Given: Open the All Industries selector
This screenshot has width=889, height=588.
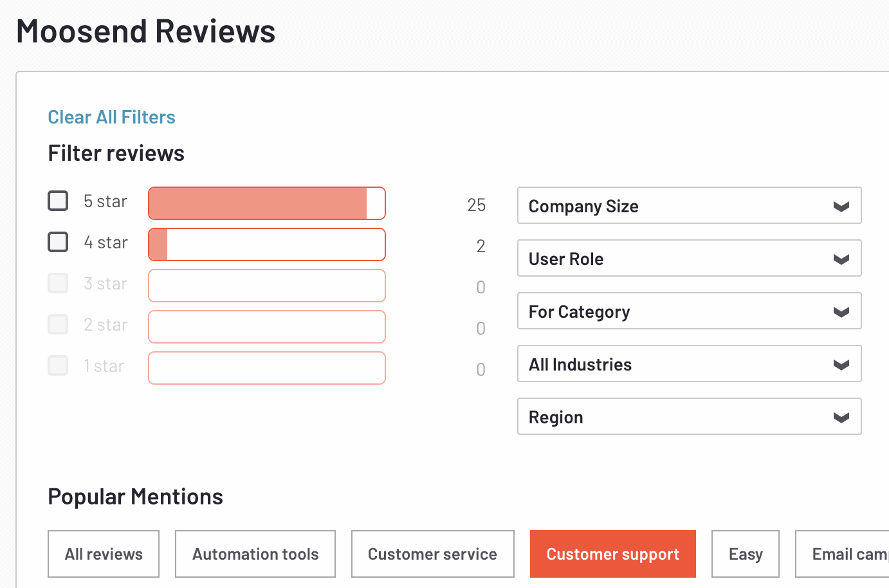Looking at the screenshot, I should click(x=689, y=364).
